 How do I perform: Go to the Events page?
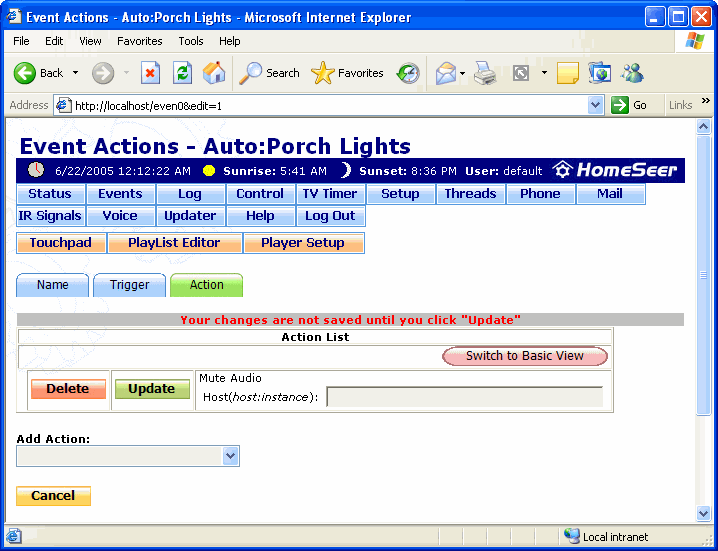point(120,194)
